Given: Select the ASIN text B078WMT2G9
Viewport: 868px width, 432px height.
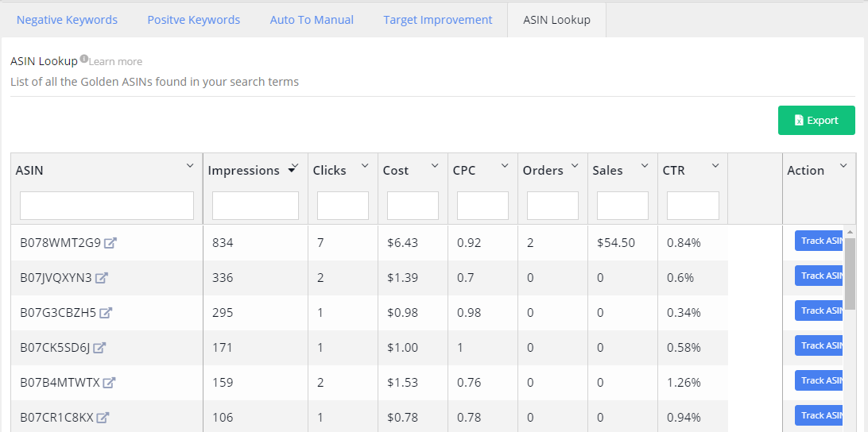Looking at the screenshot, I should click(60, 243).
